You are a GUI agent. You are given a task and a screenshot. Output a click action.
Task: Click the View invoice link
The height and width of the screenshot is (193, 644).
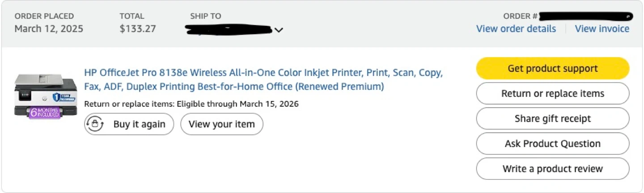pyautogui.click(x=602, y=29)
